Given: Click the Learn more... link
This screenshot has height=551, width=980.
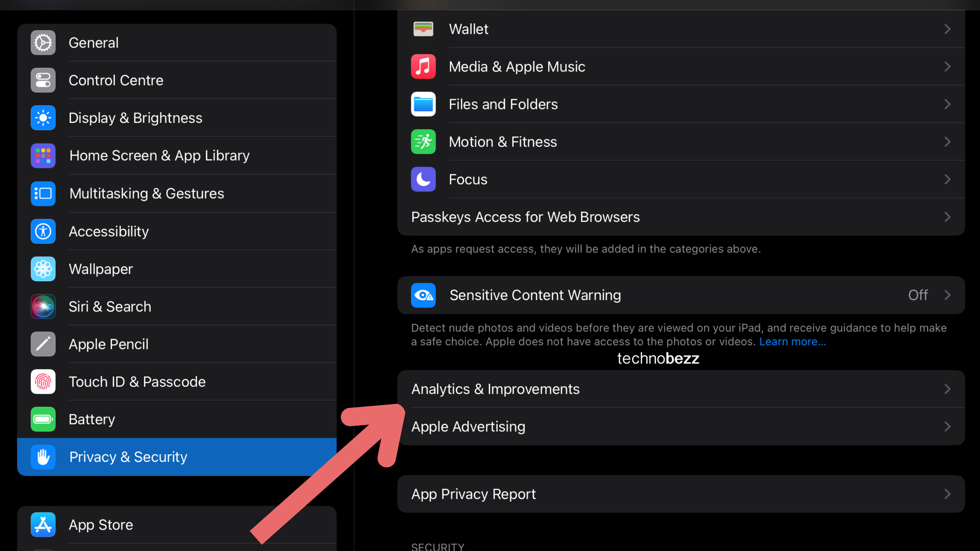Looking at the screenshot, I should [x=792, y=341].
